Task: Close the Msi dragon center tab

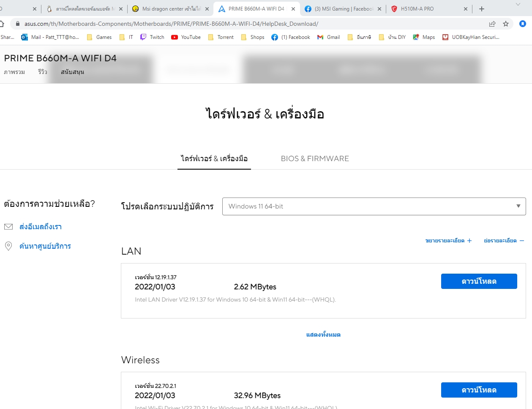Action: click(x=207, y=9)
